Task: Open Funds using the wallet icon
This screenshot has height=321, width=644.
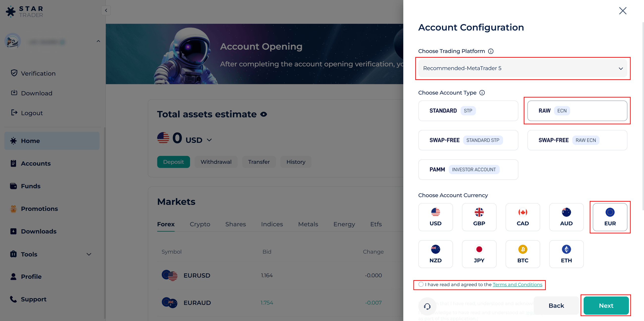Action: [x=14, y=186]
